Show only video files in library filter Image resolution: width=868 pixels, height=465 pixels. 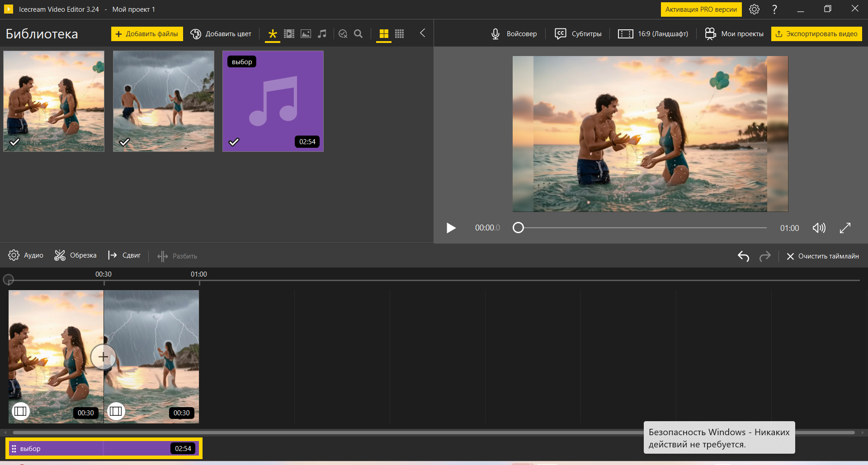coord(289,34)
